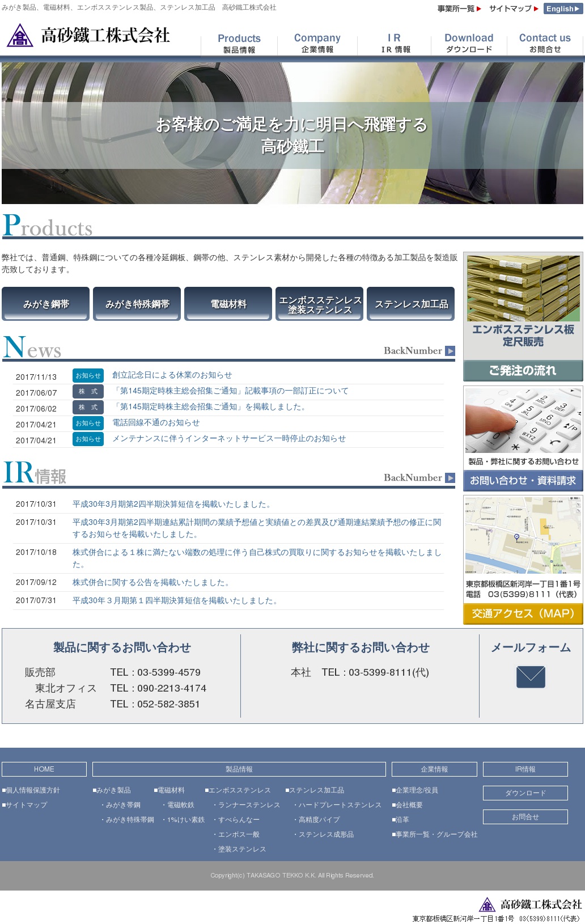Open the Company 企業情報 menu
Viewport: 585px width, 924px height.
317,43
